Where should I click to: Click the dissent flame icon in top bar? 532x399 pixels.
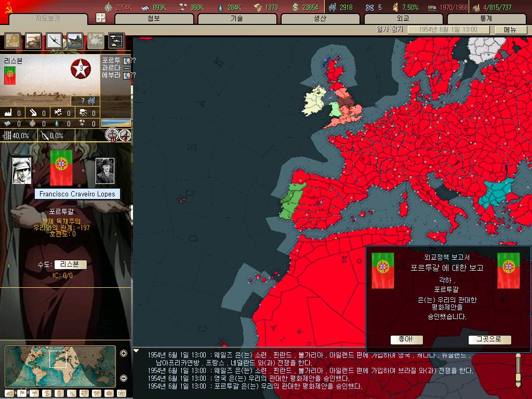[x=395, y=7]
